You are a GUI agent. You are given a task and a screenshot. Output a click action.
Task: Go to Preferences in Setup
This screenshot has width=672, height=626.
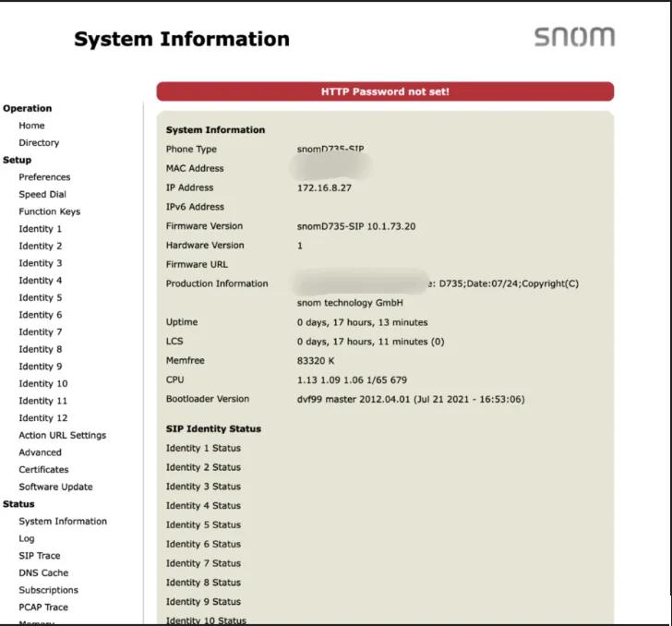point(44,177)
